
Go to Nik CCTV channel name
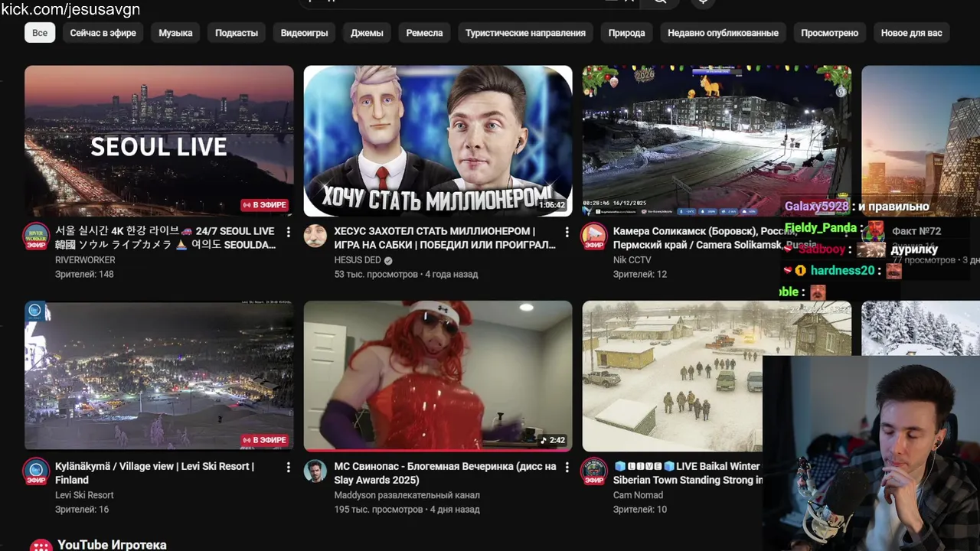pyautogui.click(x=632, y=260)
